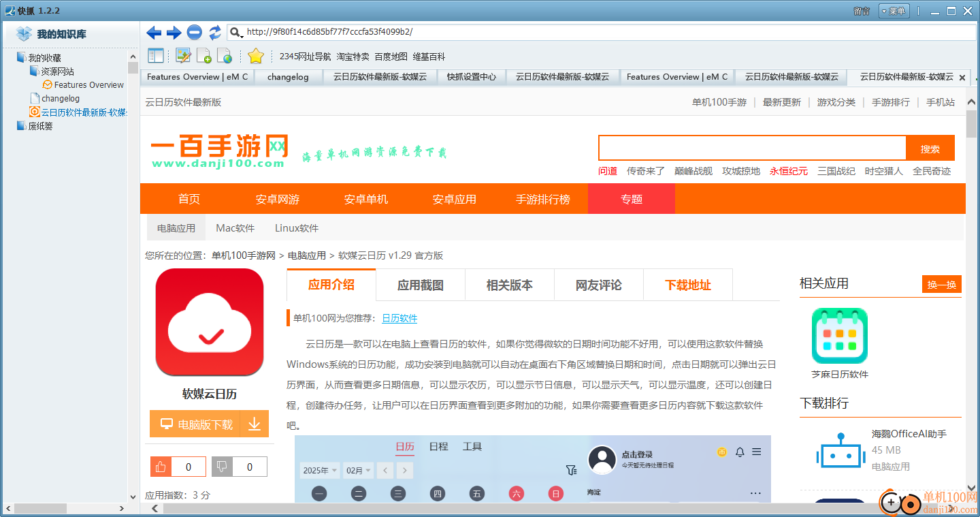Open 手游排行榜 nav item
The height and width of the screenshot is (517, 980).
point(543,199)
